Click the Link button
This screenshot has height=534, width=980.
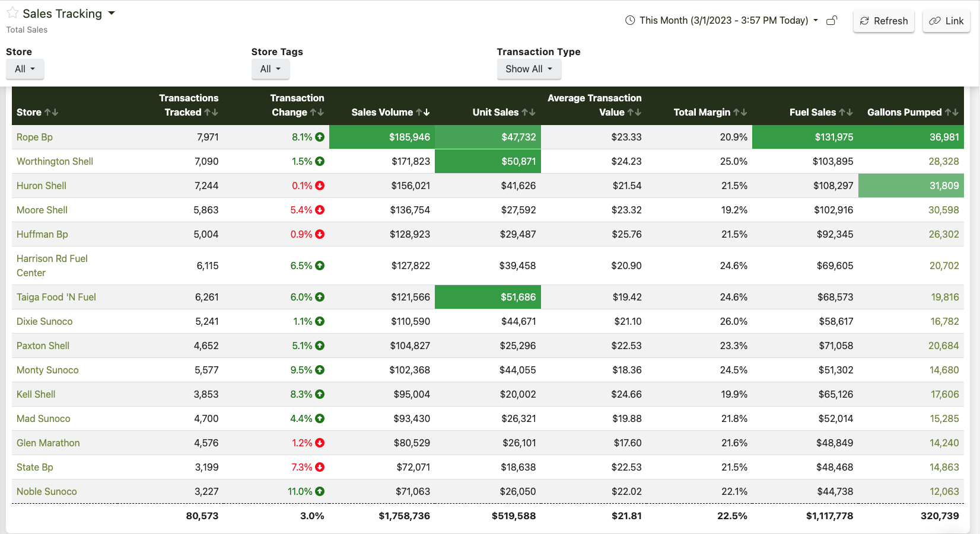click(946, 21)
